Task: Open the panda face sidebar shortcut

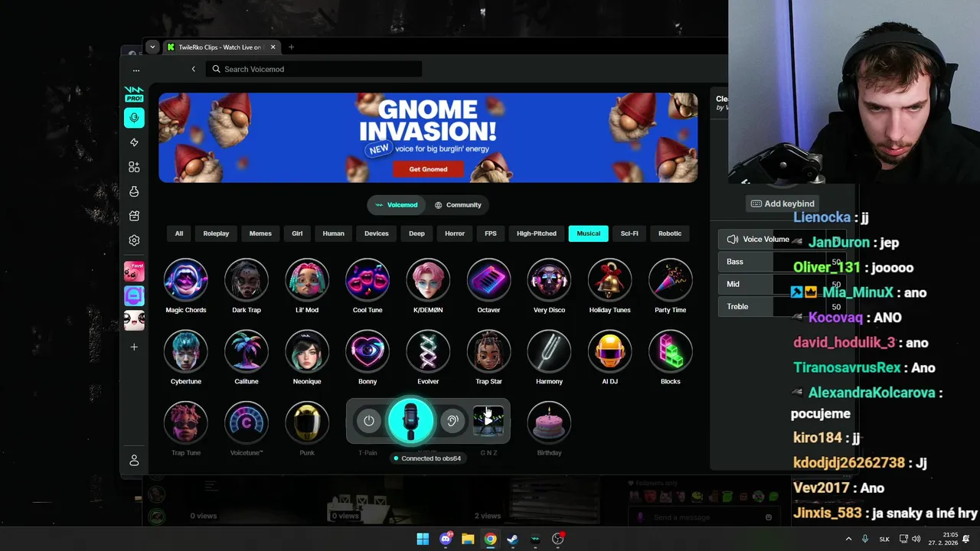Action: [x=134, y=320]
